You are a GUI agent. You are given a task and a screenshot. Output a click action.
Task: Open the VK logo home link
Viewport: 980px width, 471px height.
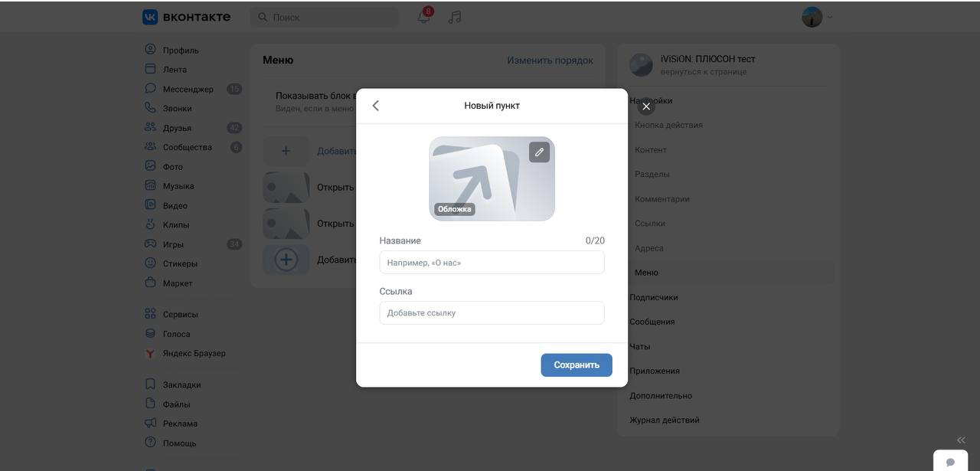point(186,17)
